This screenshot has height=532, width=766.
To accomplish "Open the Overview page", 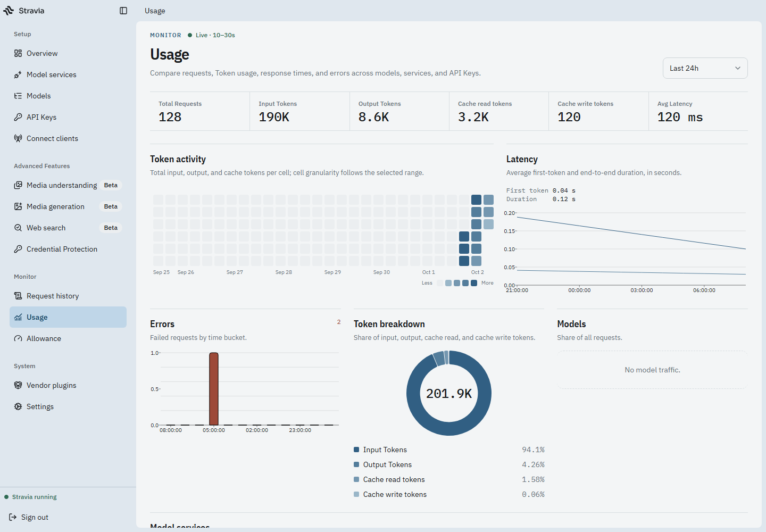I will 68,53.
